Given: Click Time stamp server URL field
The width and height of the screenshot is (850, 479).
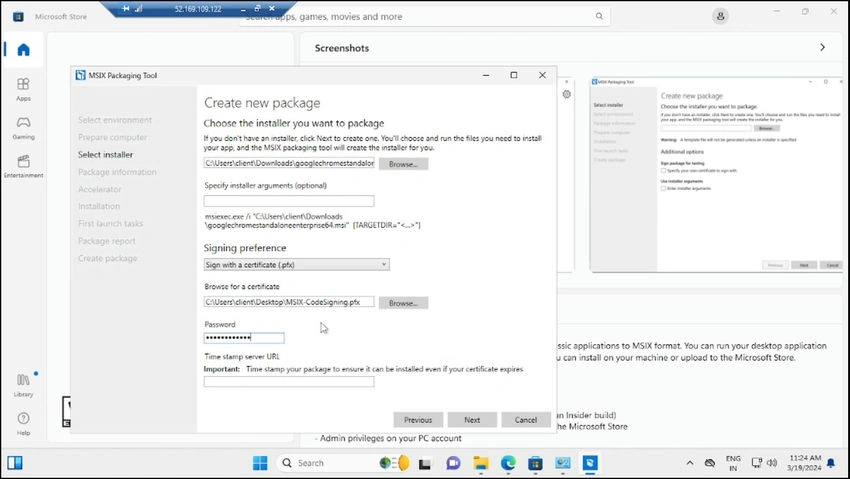Looking at the screenshot, I should coord(289,381).
